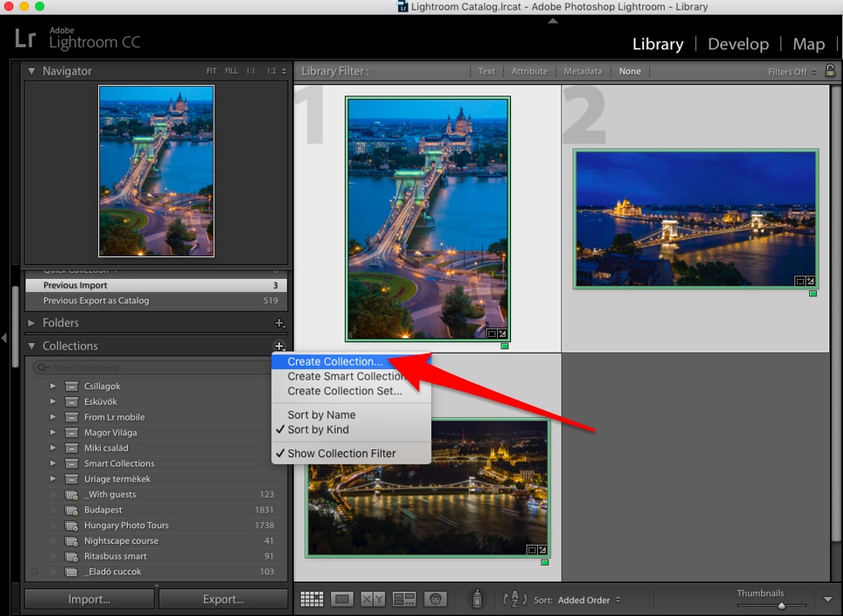843x616 pixels.
Task: Open the toolbar content dropdown triangle
Action: 828,599
